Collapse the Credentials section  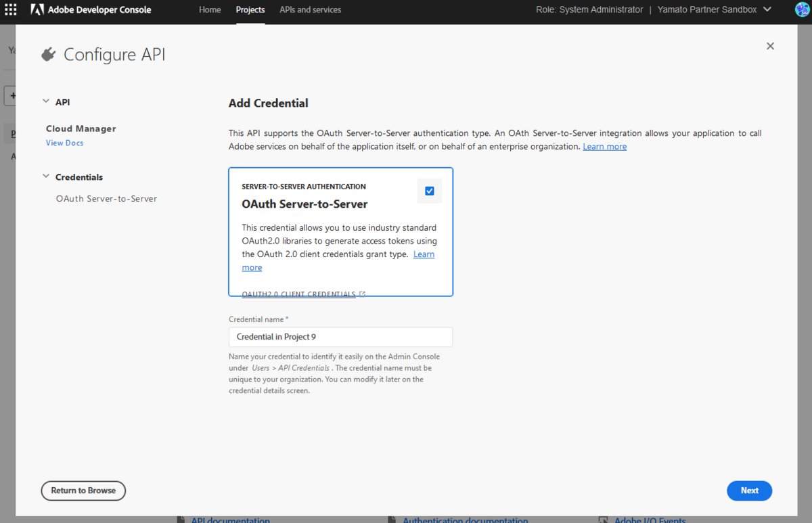tap(45, 177)
